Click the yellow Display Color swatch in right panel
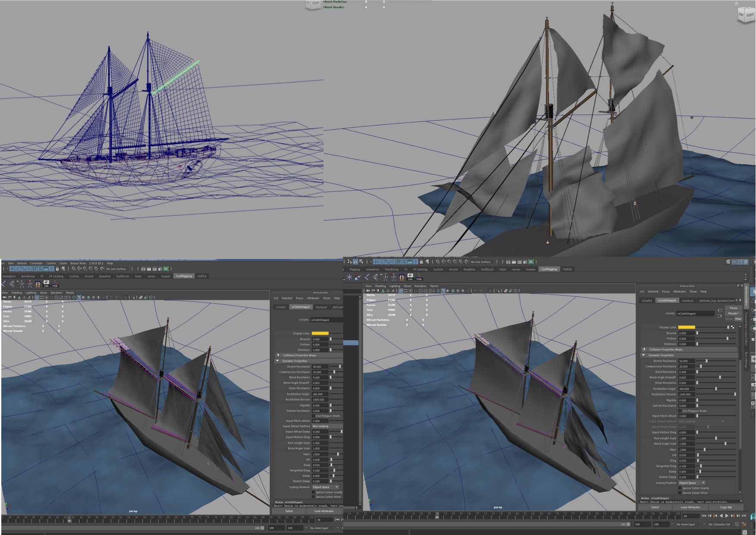 tap(686, 327)
